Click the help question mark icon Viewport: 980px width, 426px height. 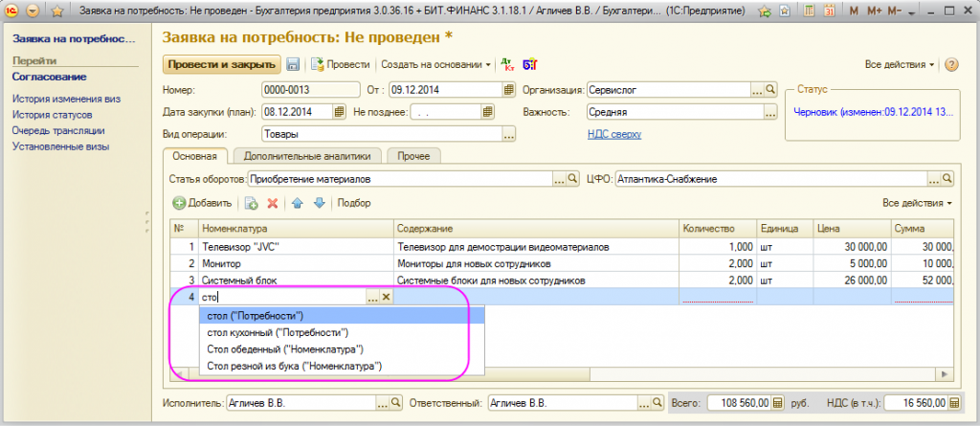click(951, 65)
